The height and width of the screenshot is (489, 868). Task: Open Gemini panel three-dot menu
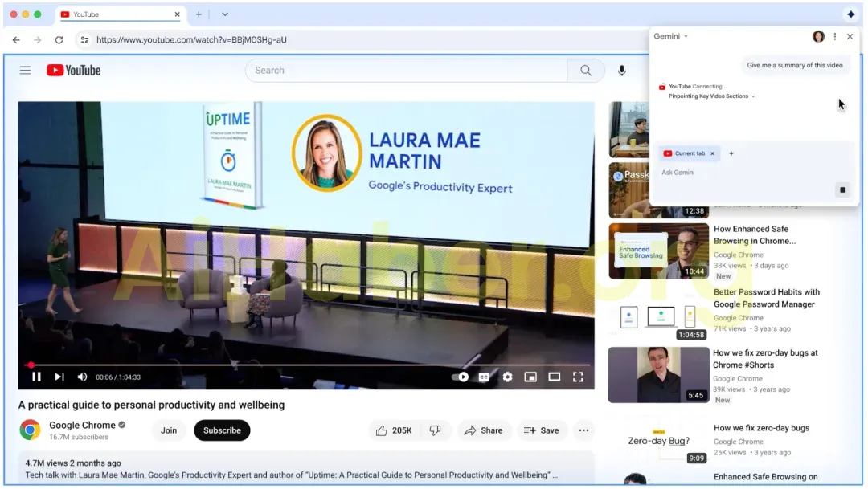(834, 37)
